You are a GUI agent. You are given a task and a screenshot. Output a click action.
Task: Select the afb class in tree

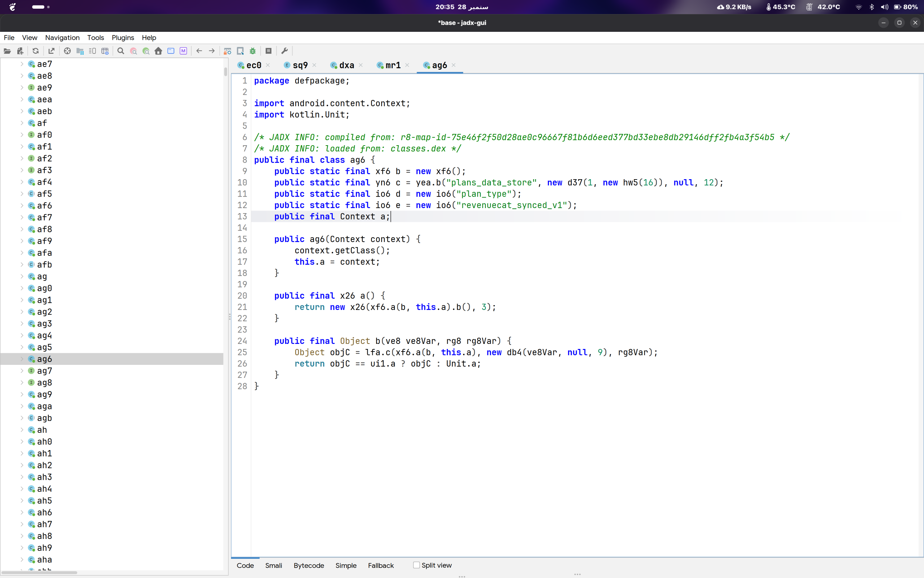point(44,264)
